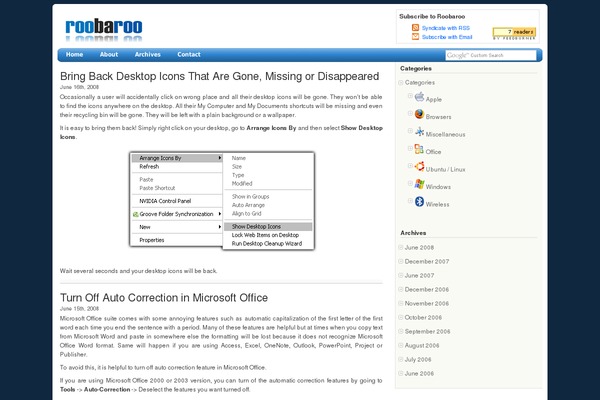
Task: Click the Office category icon
Action: click(419, 149)
